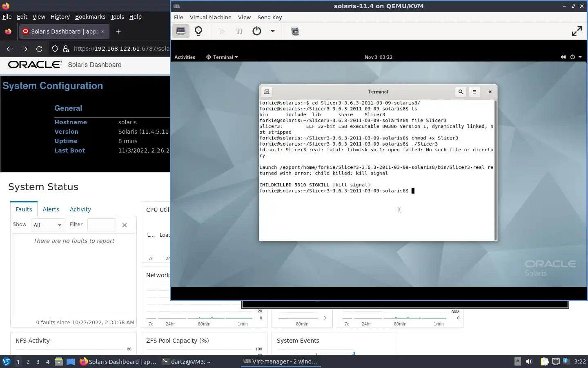The width and height of the screenshot is (588, 368).
Task: Switch the VM viewer to fullscreen
Action: [x=577, y=31]
